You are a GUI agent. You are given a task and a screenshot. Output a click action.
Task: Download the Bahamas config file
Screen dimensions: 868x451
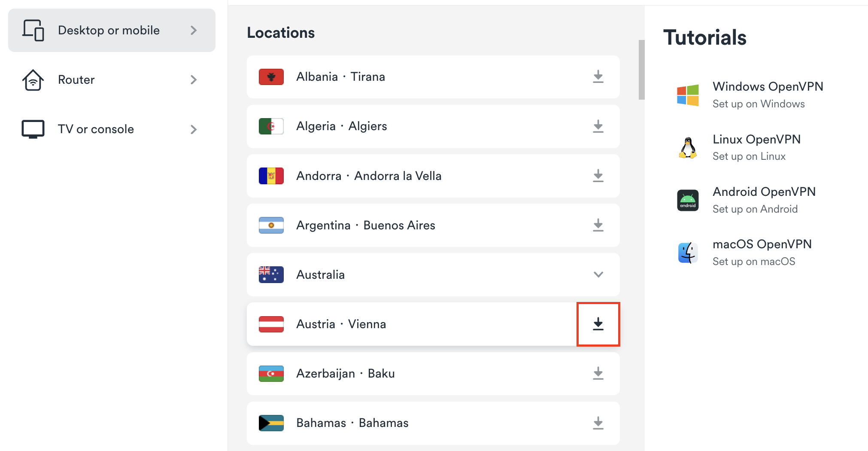pyautogui.click(x=598, y=423)
